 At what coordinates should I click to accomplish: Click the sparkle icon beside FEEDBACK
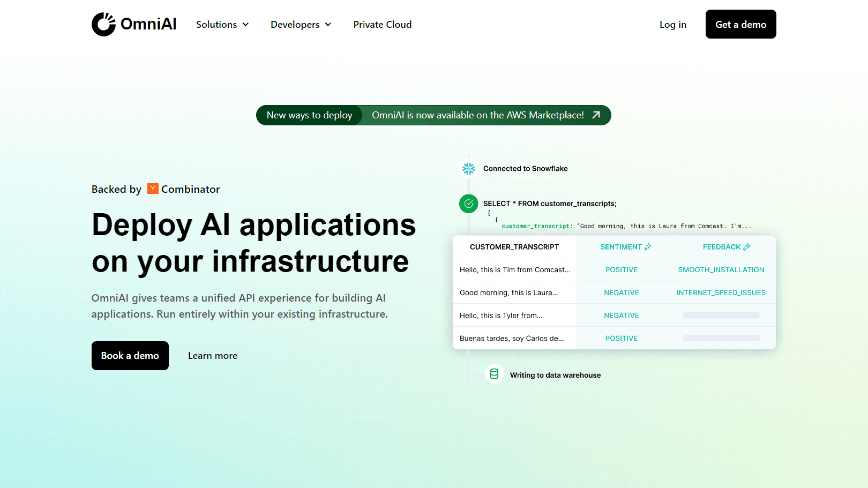(747, 247)
